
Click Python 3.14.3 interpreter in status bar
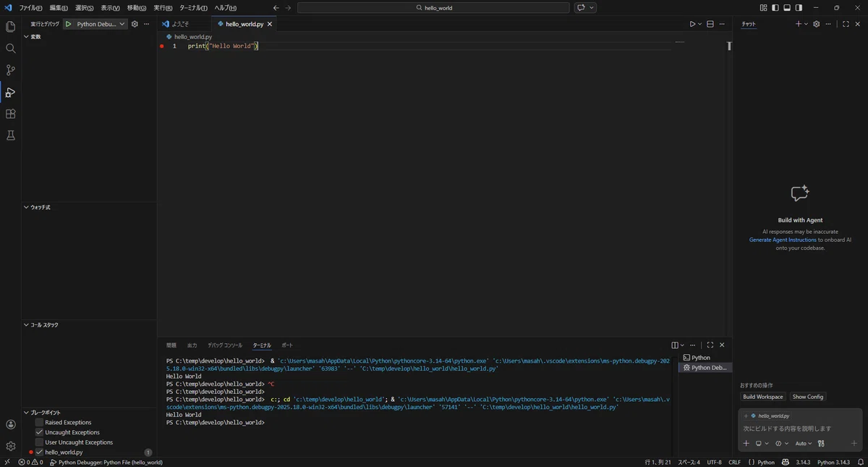click(833, 462)
